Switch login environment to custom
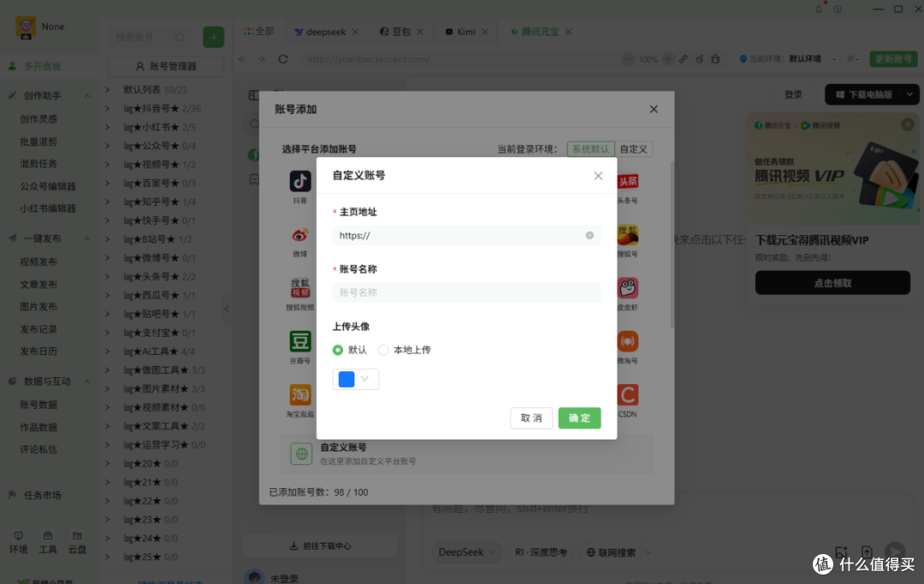Screen dimensions: 924x584 click(633, 149)
